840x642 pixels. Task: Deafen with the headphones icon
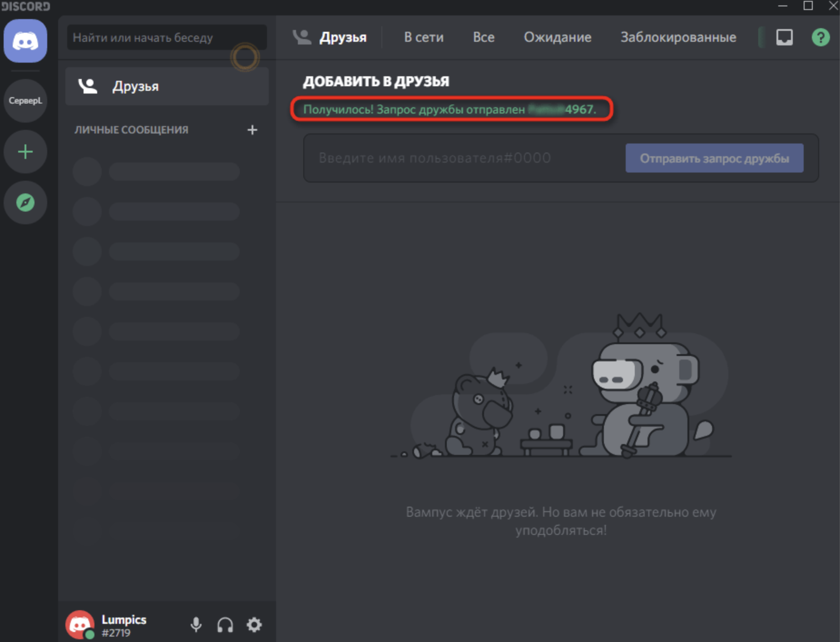[225, 625]
